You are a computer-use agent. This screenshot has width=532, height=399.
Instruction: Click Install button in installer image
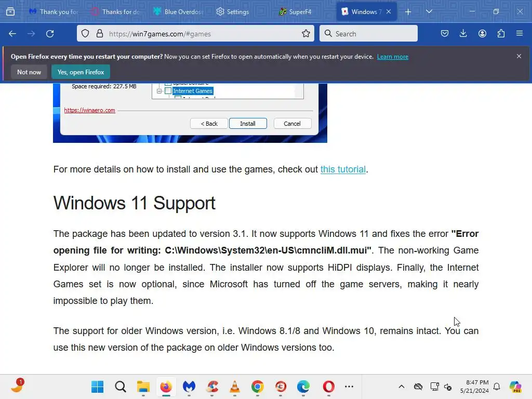[248, 124]
